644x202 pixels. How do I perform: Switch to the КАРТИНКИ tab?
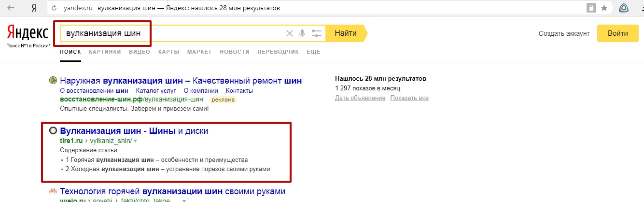[105, 52]
